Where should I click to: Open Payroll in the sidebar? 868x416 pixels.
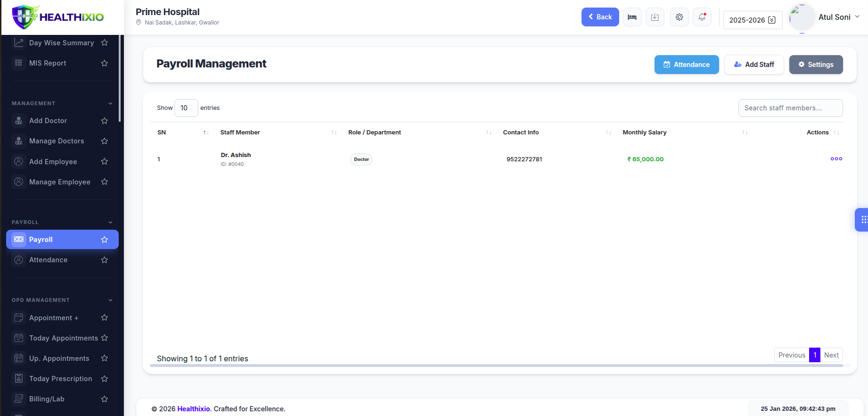point(62,239)
